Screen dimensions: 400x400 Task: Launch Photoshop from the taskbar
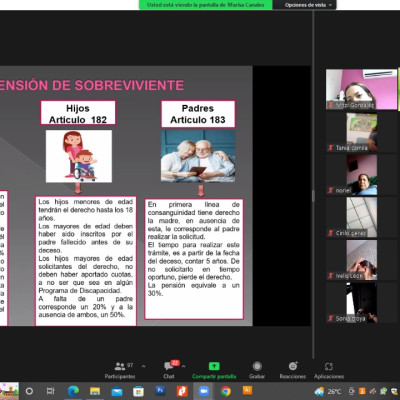pos(160,390)
